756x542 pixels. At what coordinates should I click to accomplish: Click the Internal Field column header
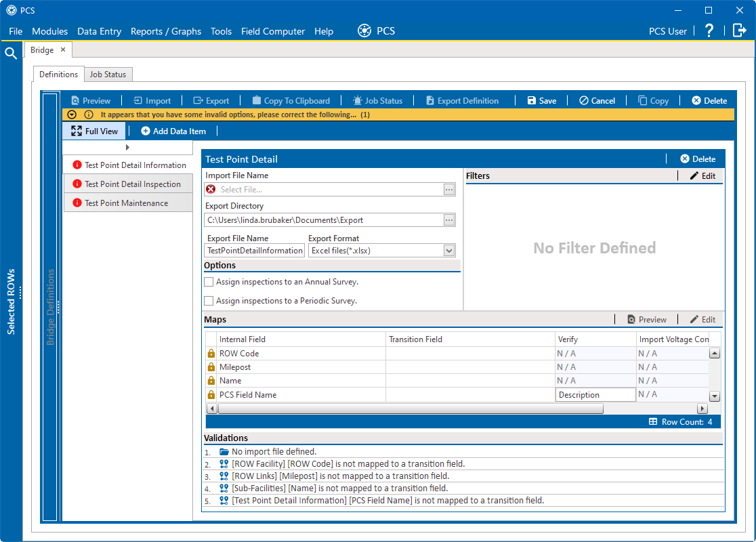pos(301,339)
